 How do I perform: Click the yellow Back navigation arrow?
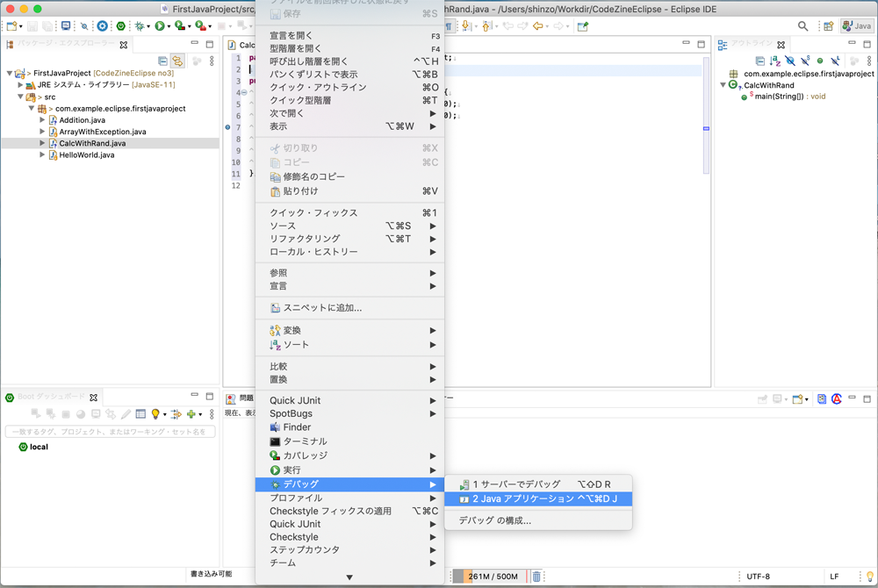[x=537, y=25]
